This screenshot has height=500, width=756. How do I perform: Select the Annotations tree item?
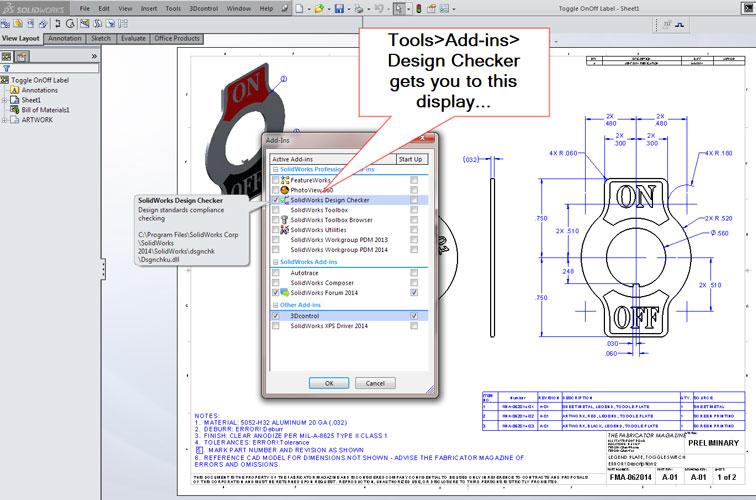click(40, 90)
